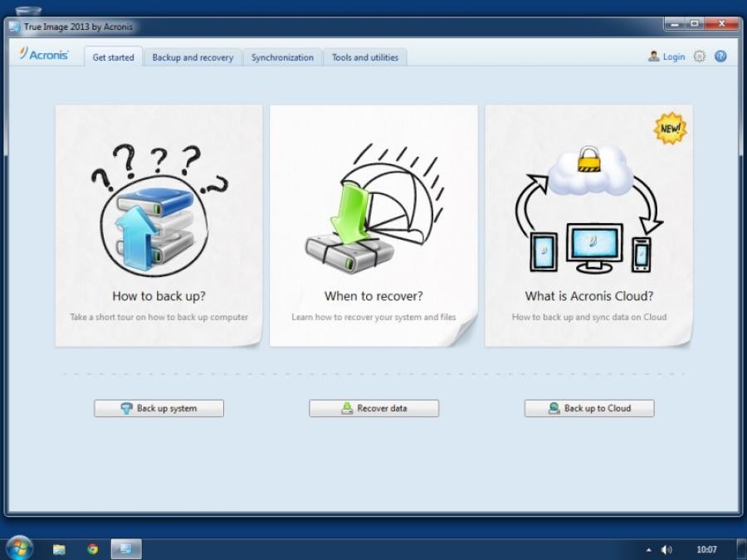Click the Recover data button
Viewport: 747px width, 560px height.
pos(374,408)
